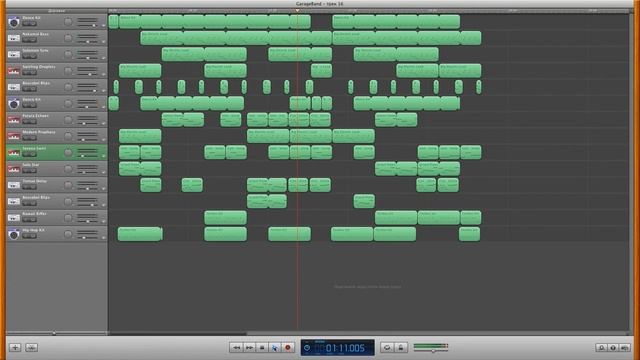Click the Modern Prophecy track name
The width and height of the screenshot is (640, 360).
[x=39, y=132]
